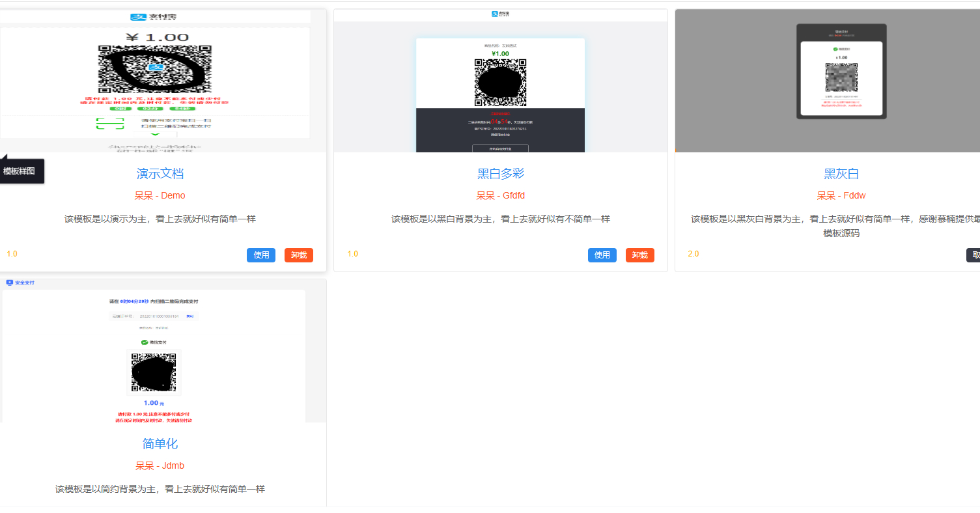The height and width of the screenshot is (513, 980).
Task: Open the 黑白多彩 template preview image
Action: pos(501,81)
